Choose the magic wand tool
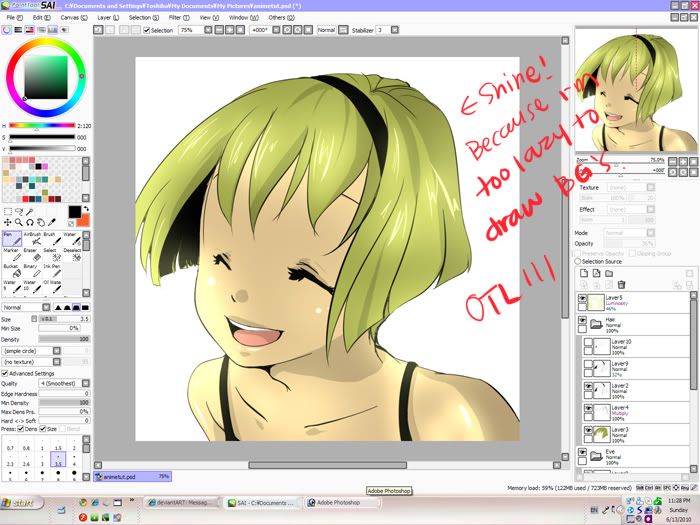 tap(29, 212)
